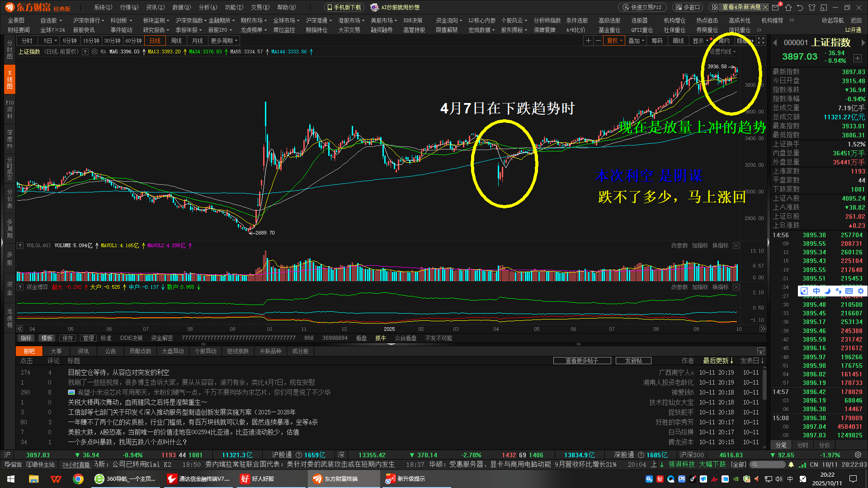The height and width of the screenshot is (488, 868).
Task: Open Chrome from Windows taskbar
Action: (x=78, y=479)
